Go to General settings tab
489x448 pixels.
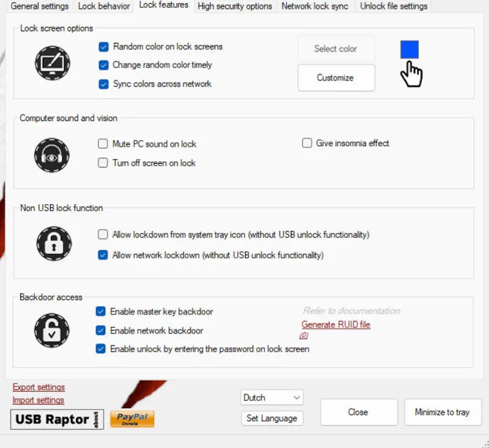coord(39,6)
